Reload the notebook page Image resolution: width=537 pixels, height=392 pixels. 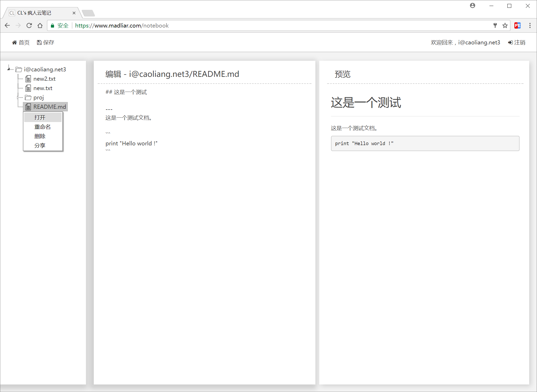29,25
